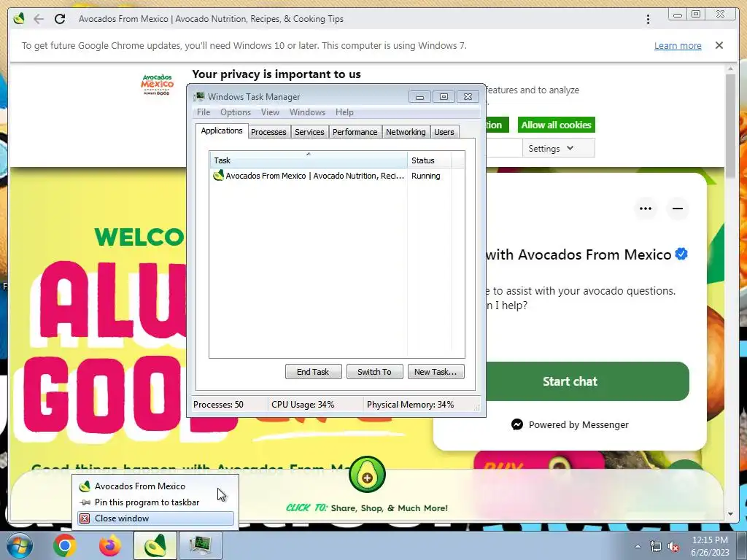The height and width of the screenshot is (560, 747).
Task: Click the Processes: 50 status text
Action: click(218, 404)
